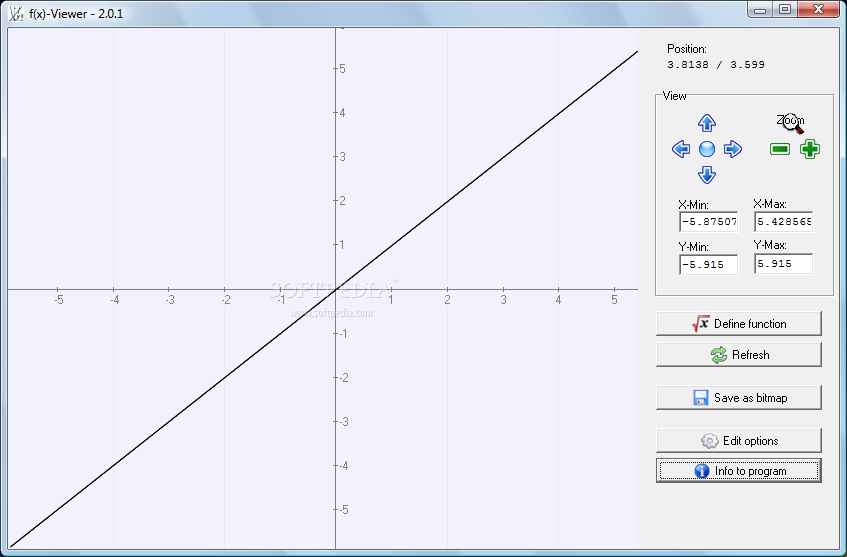Minimize the f(x)-Viewer window
The image size is (847, 557).
pos(760,10)
